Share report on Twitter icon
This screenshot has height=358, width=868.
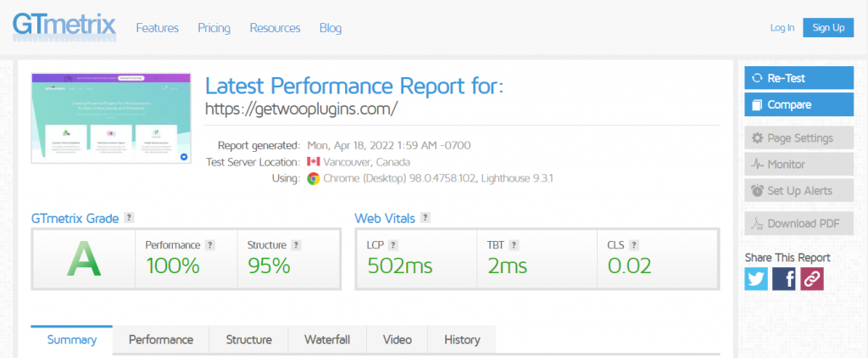(756, 279)
